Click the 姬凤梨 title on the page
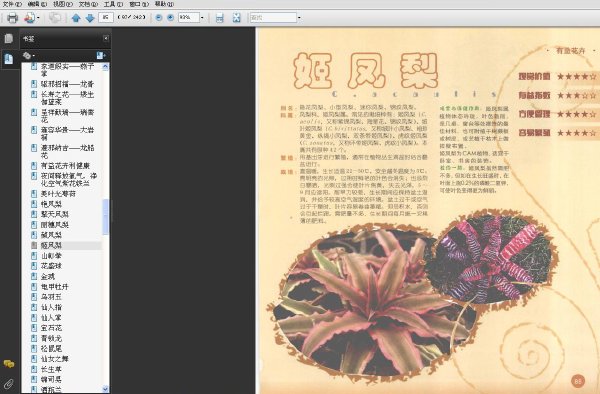The height and width of the screenshot is (394, 600). 366,71
